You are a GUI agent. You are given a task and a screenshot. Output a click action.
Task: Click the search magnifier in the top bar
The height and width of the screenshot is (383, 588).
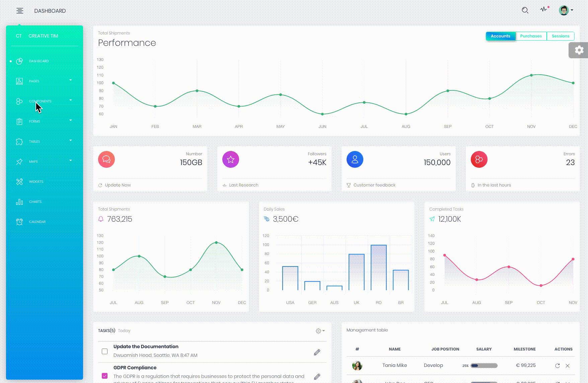(525, 10)
